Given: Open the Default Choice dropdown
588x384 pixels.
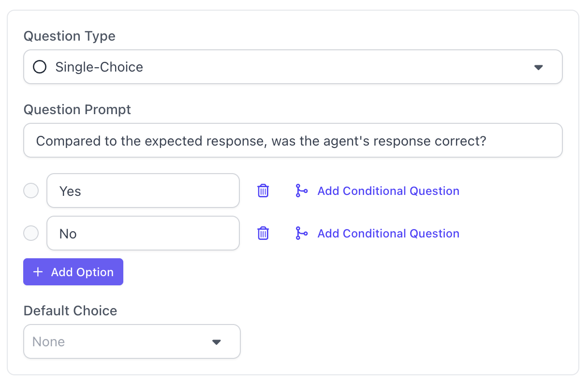Looking at the screenshot, I should click(132, 341).
